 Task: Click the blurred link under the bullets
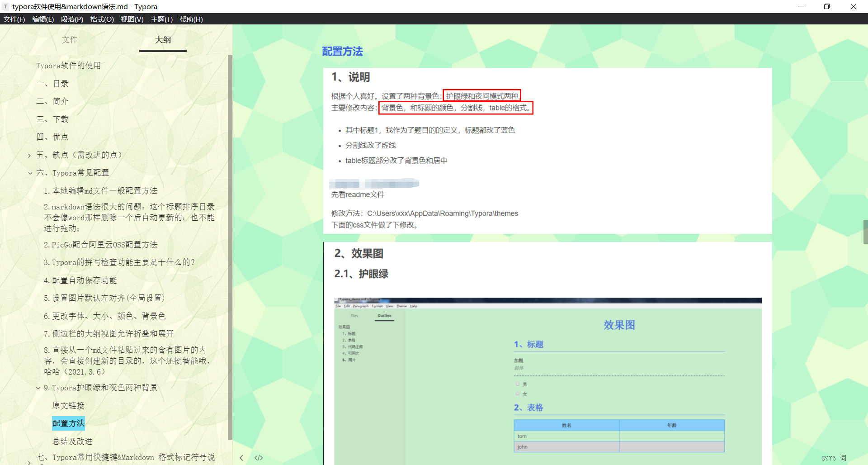[374, 184]
